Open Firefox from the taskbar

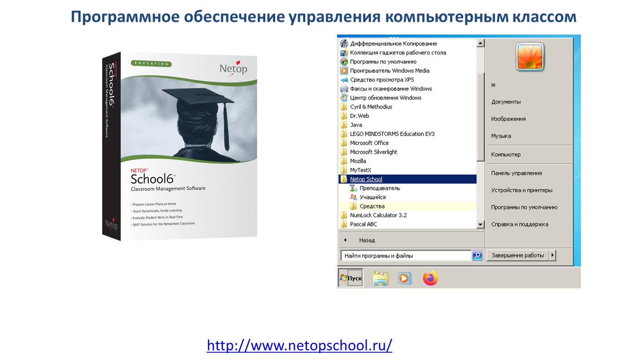(430, 278)
